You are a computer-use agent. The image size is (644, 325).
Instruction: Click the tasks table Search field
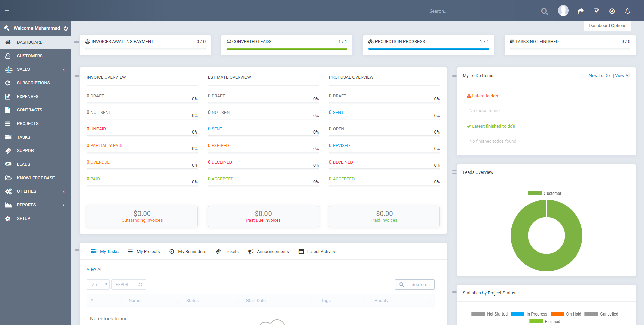point(421,285)
